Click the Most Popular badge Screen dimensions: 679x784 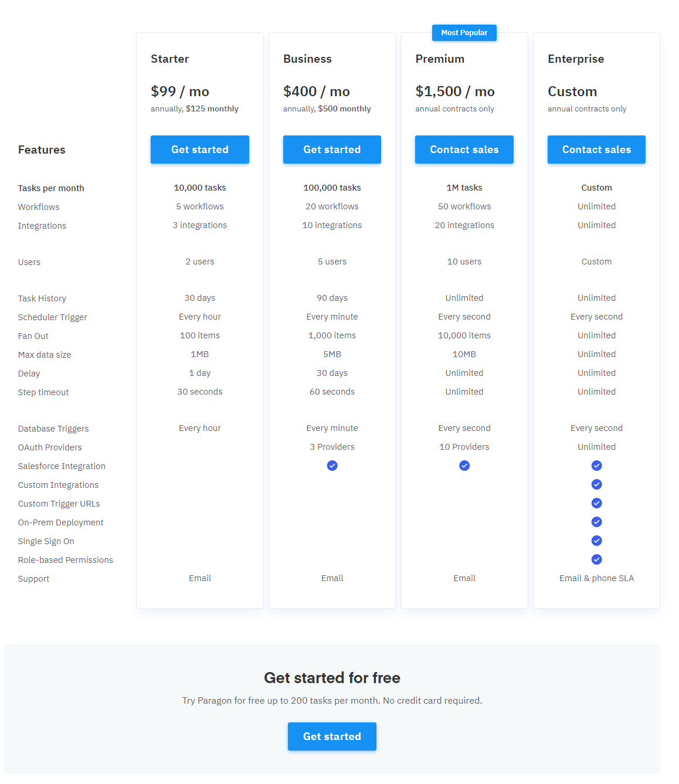click(x=464, y=33)
